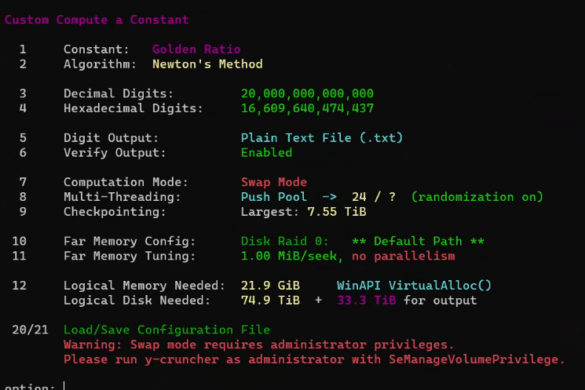585x390 pixels.
Task: Click the WinAPI VirtualAlloc() text
Action: pyautogui.click(x=414, y=286)
